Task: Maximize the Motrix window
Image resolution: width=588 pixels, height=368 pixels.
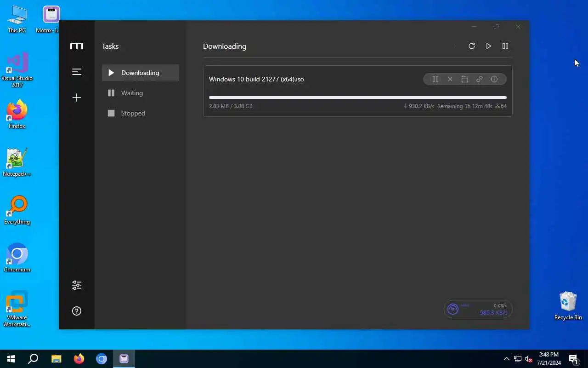Action: pos(496,27)
